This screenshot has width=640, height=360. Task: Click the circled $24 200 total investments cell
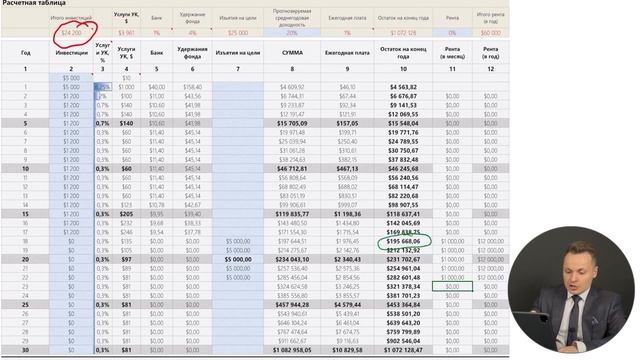coord(71,33)
